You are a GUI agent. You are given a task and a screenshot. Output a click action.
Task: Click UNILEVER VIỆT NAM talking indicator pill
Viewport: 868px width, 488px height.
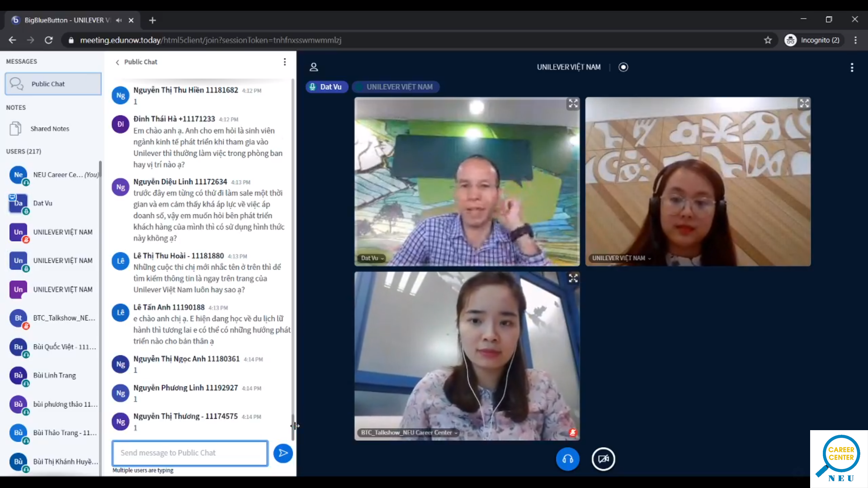(396, 87)
